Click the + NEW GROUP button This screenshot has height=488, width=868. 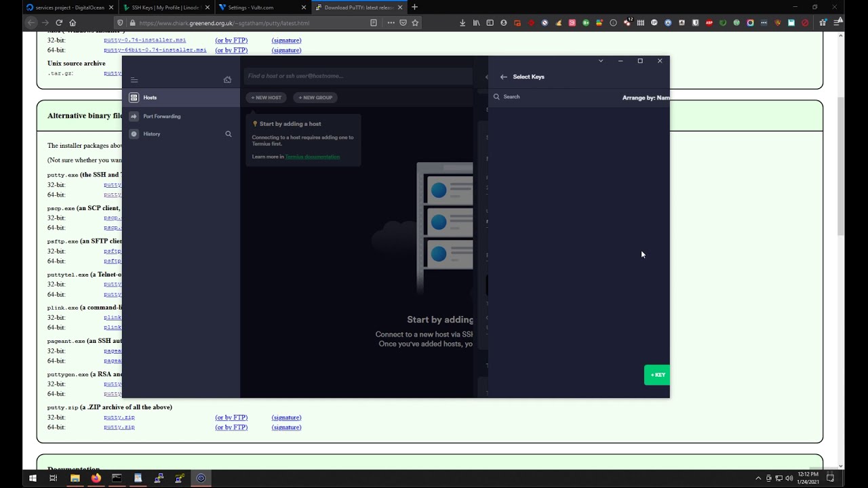(315, 98)
